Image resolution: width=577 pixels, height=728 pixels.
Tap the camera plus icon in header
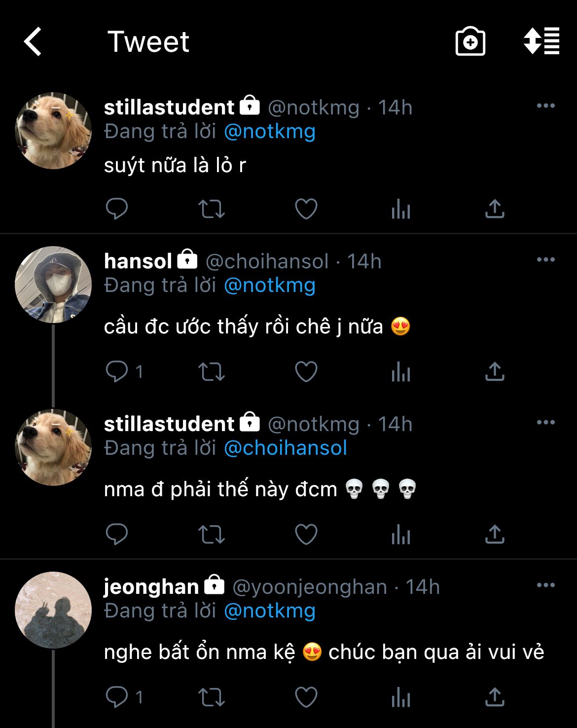click(470, 41)
